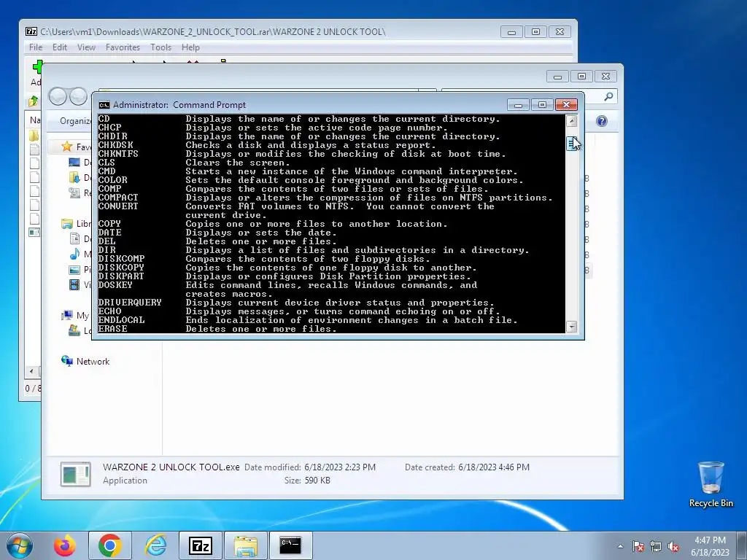Open the Tools menu in 7-Zip

(x=160, y=47)
